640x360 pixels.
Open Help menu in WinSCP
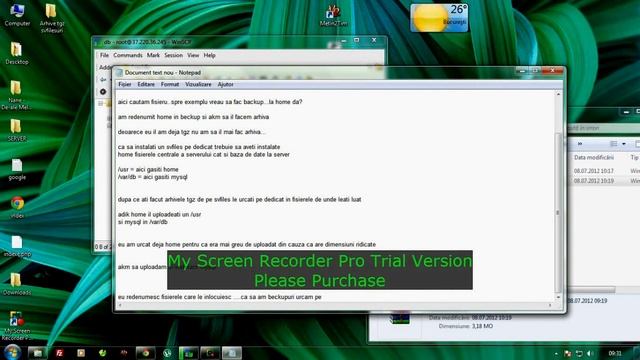(209, 55)
